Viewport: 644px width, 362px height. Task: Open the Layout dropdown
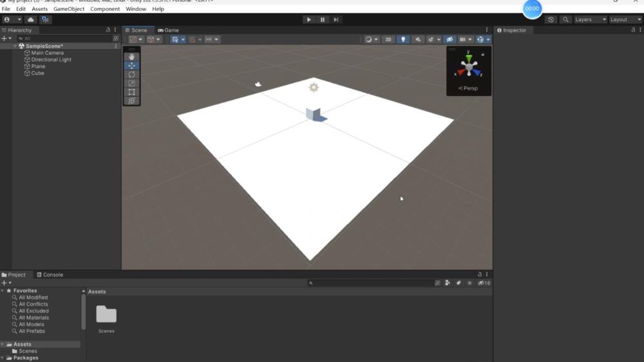[626, 20]
